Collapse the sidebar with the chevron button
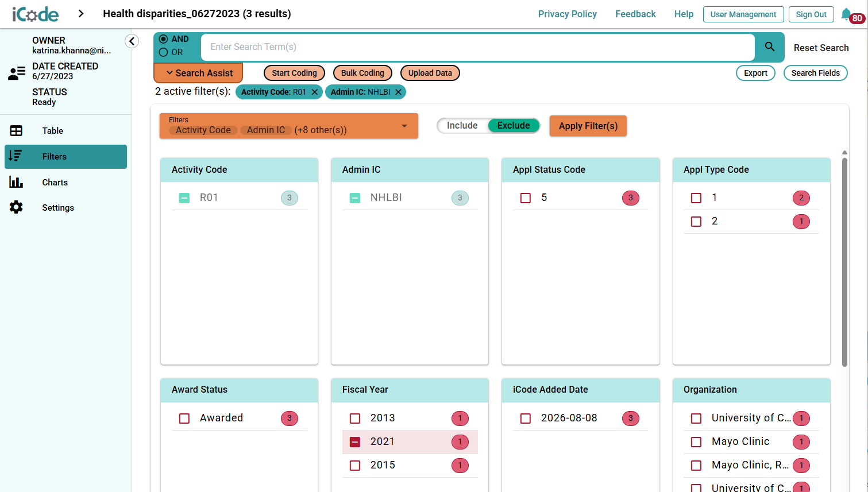The image size is (868, 492). tap(132, 41)
